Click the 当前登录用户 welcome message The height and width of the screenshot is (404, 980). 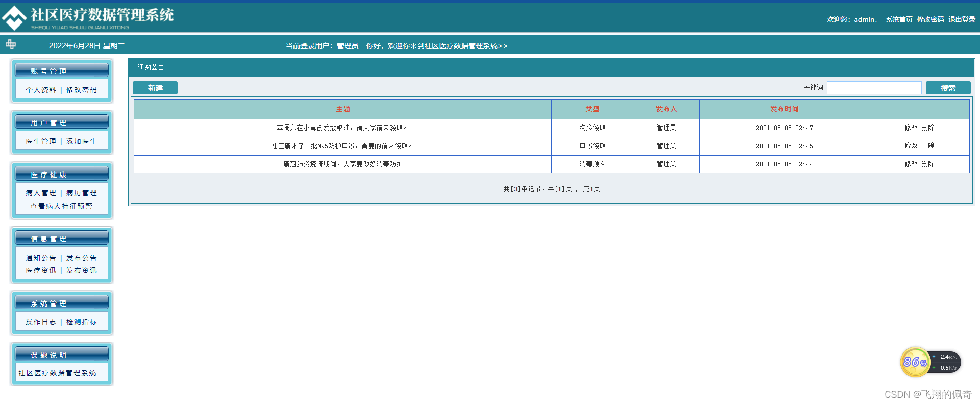[397, 46]
